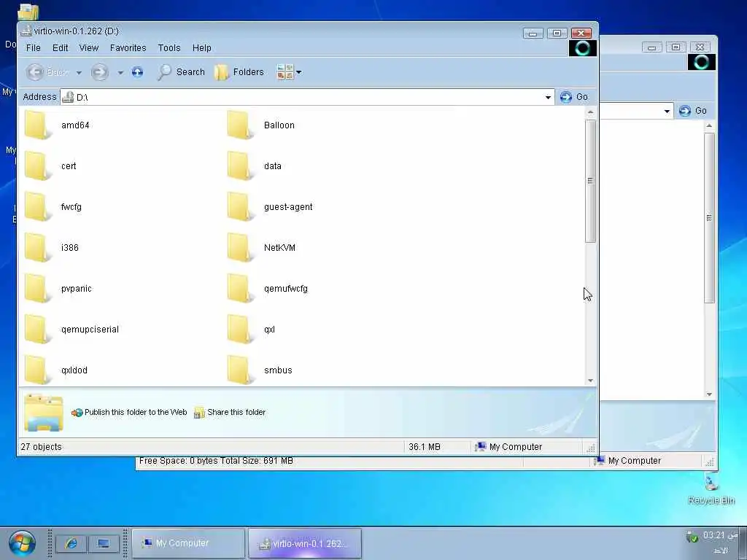747x560 pixels.
Task: Select the qemupciserial folder icon
Action: (x=37, y=330)
